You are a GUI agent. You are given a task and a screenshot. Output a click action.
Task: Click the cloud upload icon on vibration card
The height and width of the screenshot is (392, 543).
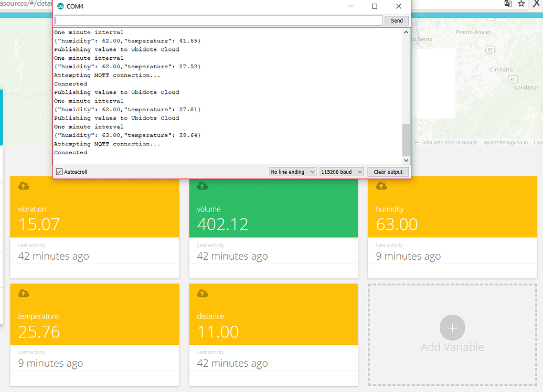coord(24,186)
